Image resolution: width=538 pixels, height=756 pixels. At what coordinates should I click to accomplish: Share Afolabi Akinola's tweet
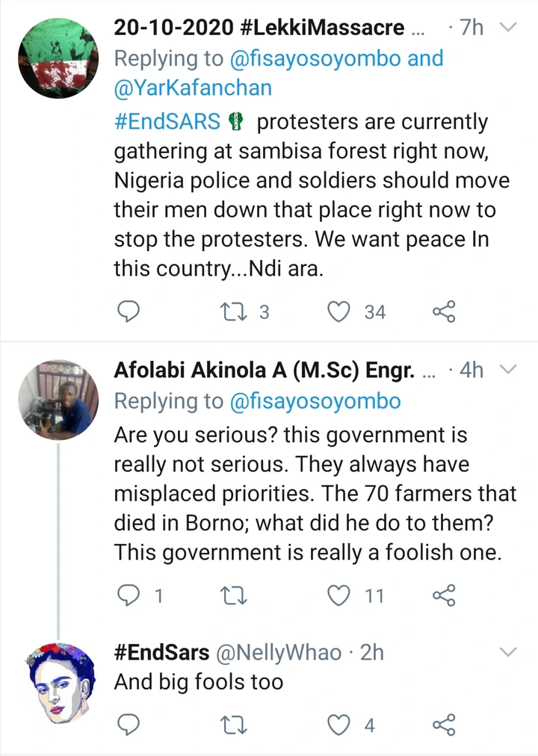click(444, 595)
